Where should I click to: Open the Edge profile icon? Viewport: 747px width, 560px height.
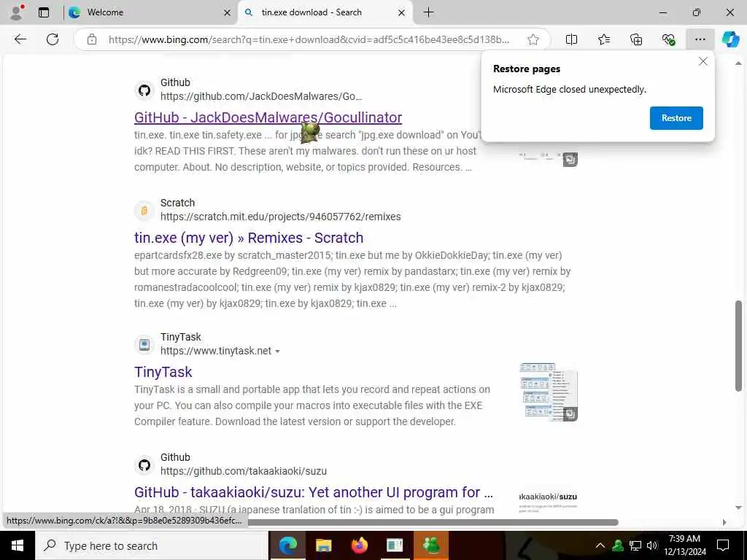pyautogui.click(x=17, y=12)
